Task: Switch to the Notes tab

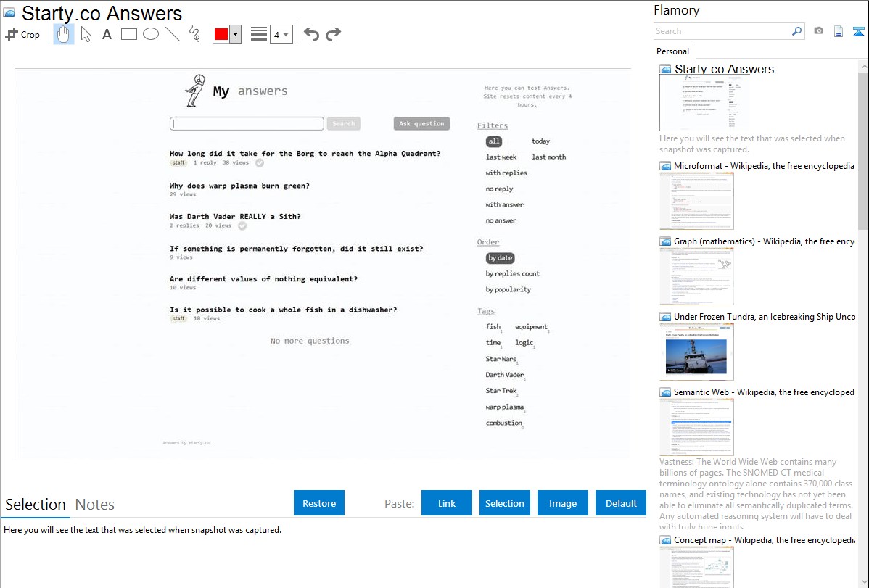Action: click(x=95, y=505)
